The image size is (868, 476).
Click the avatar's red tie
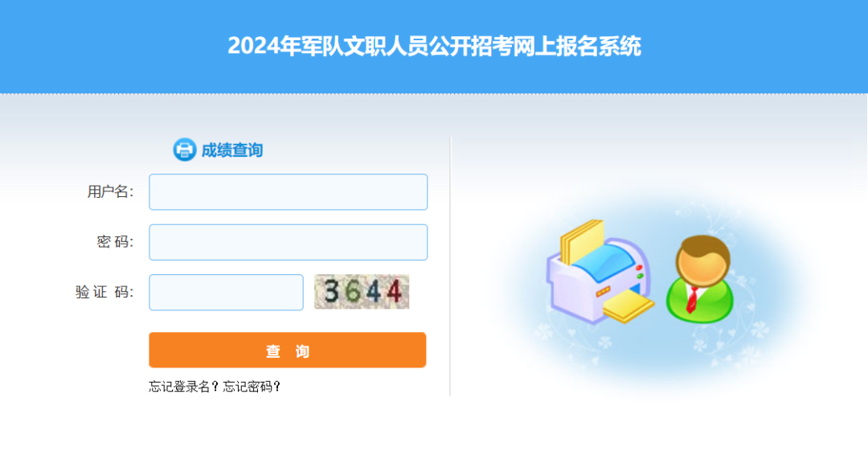pos(692,300)
